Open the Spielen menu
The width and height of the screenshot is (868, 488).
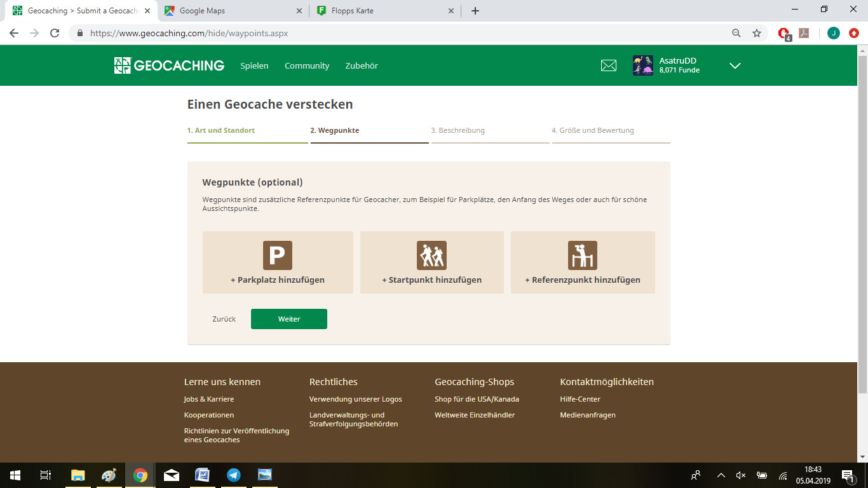pyautogui.click(x=254, y=65)
